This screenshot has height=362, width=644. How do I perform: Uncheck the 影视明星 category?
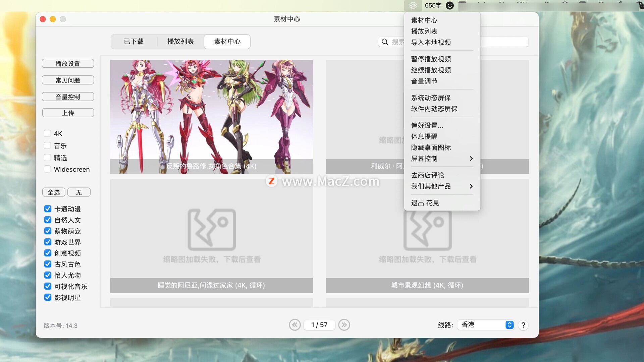pos(48,297)
